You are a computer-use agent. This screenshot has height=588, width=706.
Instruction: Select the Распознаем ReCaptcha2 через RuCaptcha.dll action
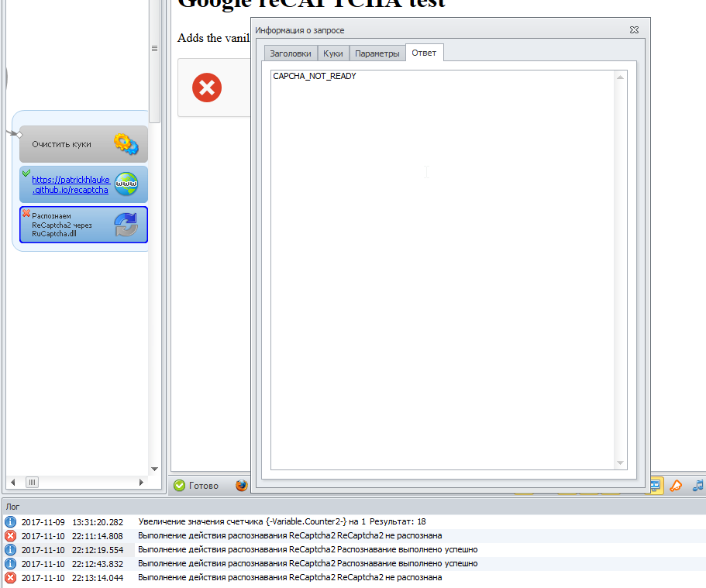click(84, 225)
